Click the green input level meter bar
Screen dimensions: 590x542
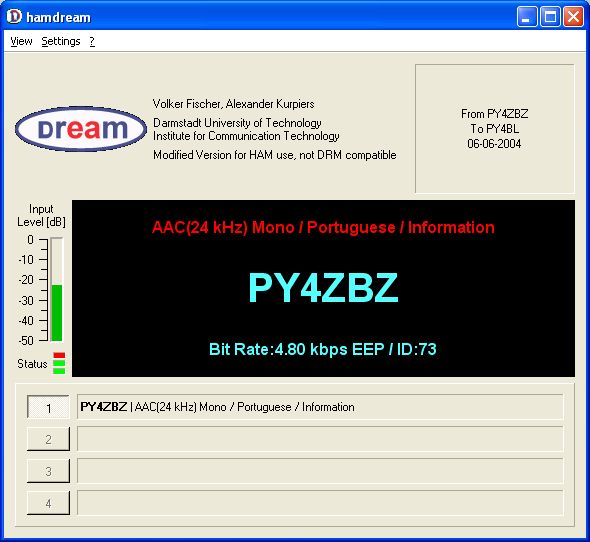[56, 313]
